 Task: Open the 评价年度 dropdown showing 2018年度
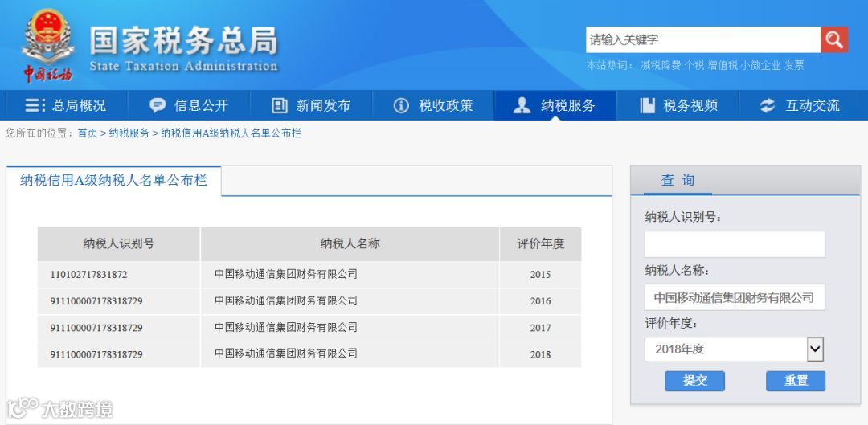pos(734,349)
